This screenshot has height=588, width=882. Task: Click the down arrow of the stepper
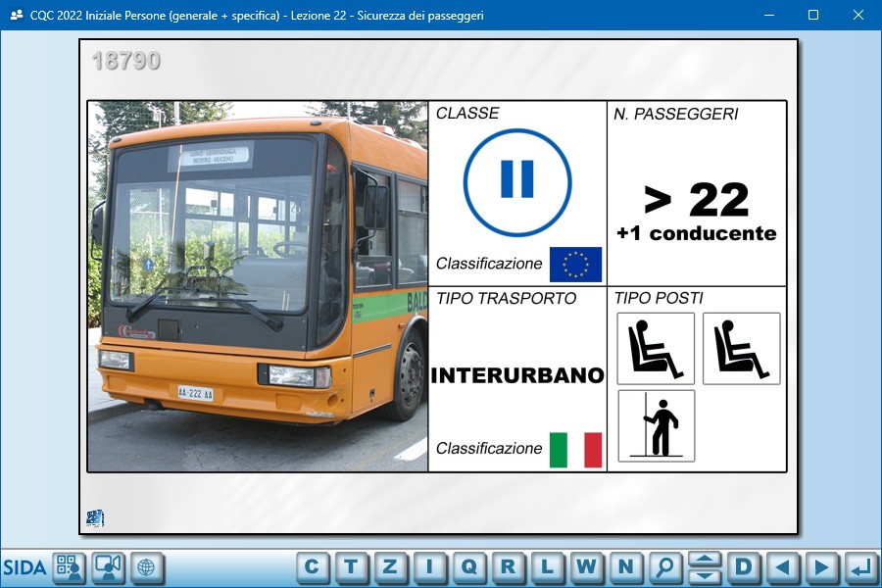point(705,575)
